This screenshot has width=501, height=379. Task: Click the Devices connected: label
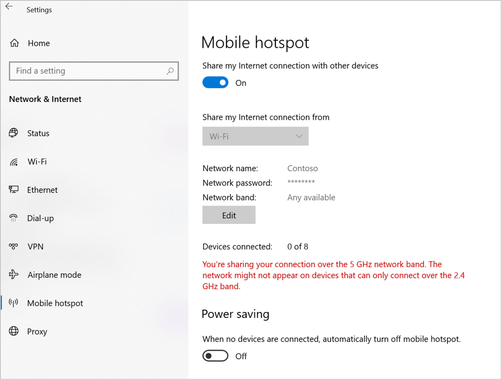237,246
